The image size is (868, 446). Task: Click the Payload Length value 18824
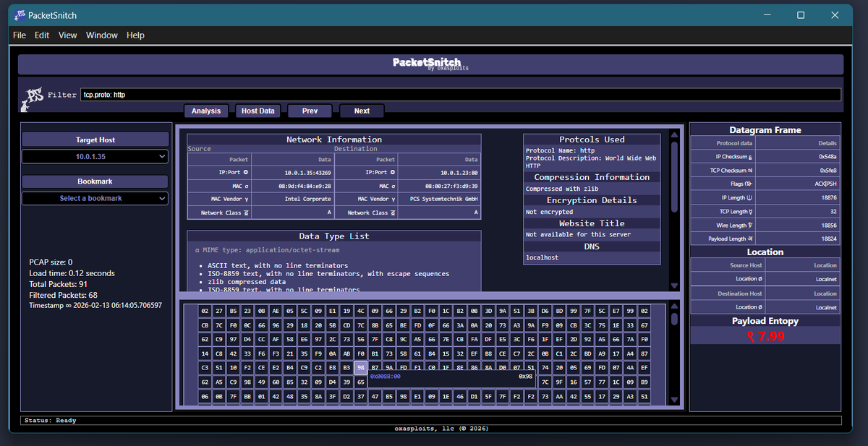(830, 239)
